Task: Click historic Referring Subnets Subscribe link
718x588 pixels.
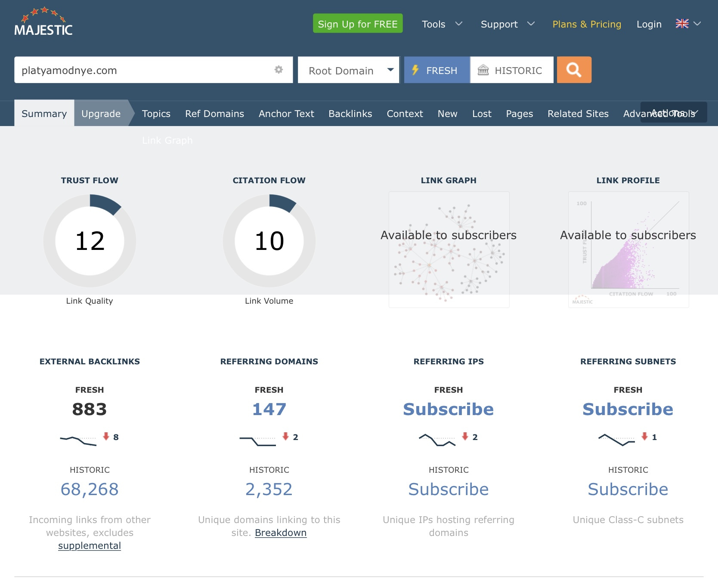Action: pyautogui.click(x=628, y=489)
